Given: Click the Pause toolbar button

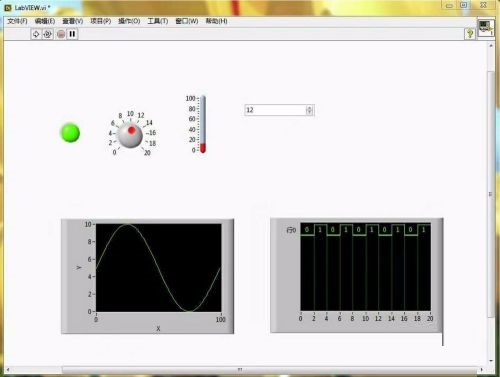Looking at the screenshot, I should [72, 34].
